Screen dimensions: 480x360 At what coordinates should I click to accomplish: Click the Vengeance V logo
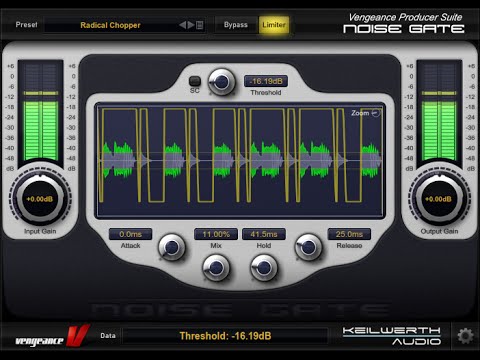tap(52, 336)
